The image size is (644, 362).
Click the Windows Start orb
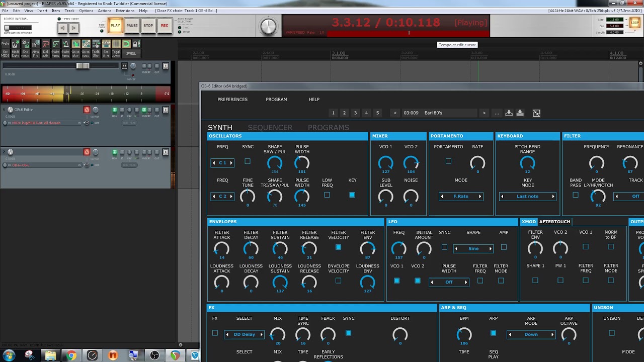point(9,355)
